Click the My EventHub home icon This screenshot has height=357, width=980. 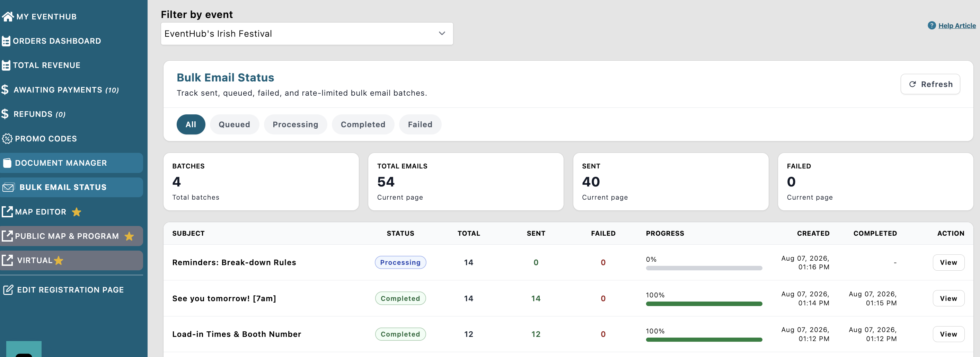point(8,16)
